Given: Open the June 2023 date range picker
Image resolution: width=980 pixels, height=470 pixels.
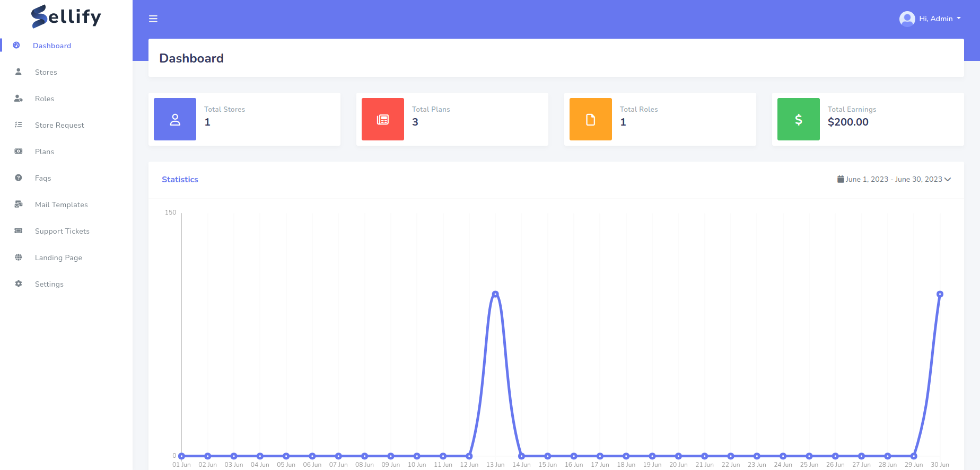Looking at the screenshot, I should (894, 180).
